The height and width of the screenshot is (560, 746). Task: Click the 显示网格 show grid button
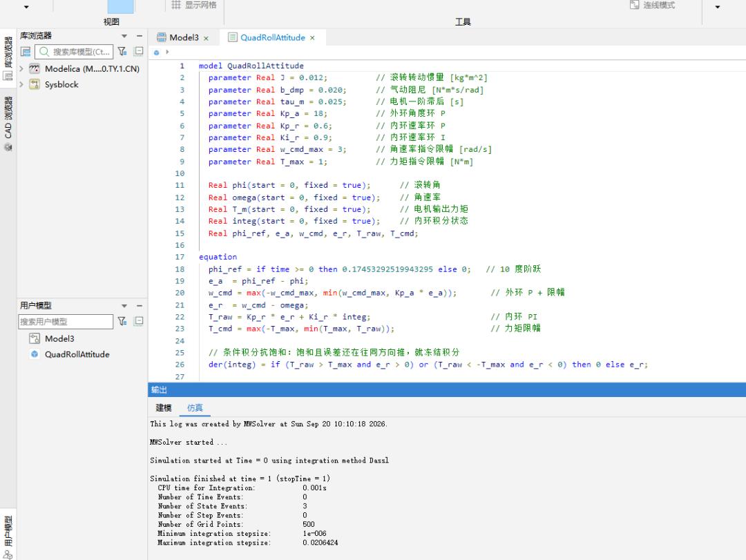point(194,6)
